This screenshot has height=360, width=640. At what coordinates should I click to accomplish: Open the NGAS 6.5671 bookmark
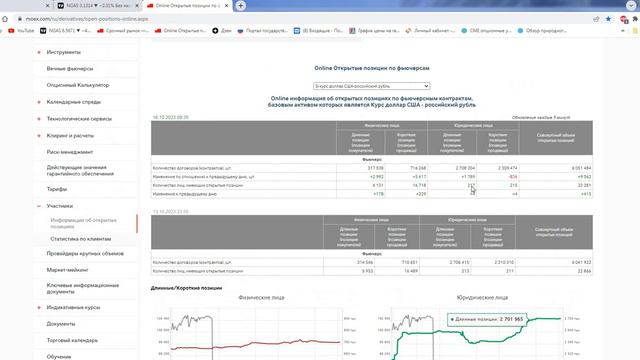point(65,31)
